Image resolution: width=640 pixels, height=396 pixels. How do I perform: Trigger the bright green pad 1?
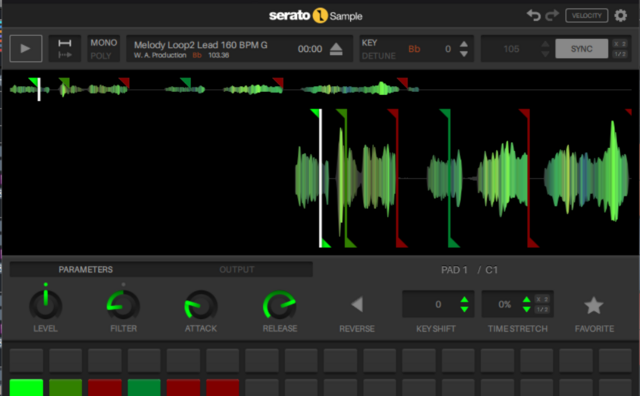point(26,387)
